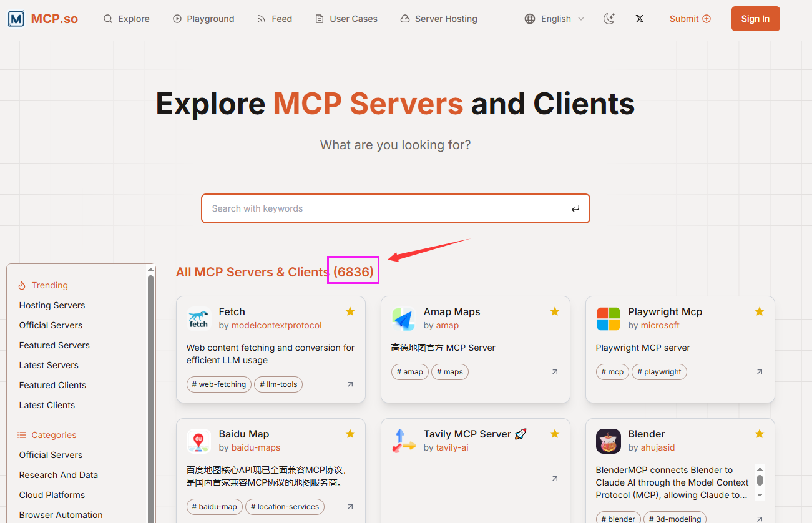Click the playwright tag
Image resolution: width=812 pixels, height=523 pixels.
click(x=660, y=372)
